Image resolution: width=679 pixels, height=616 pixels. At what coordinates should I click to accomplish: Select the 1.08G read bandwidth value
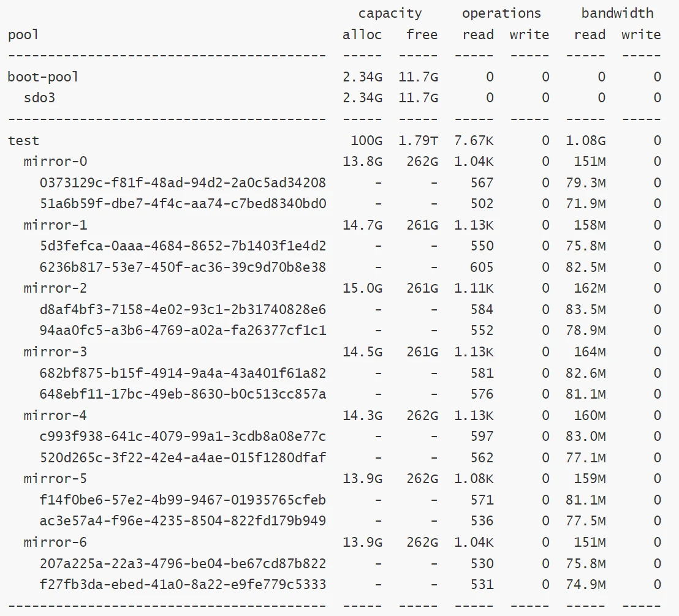point(585,141)
